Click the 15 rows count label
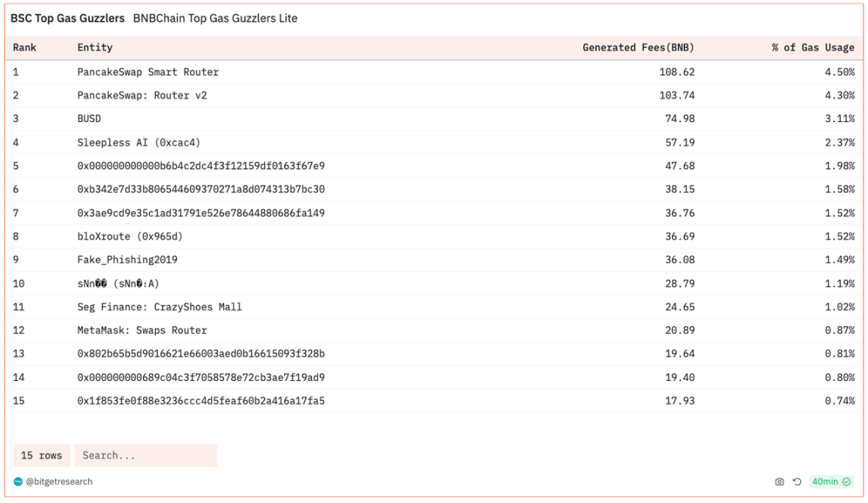 pos(41,456)
